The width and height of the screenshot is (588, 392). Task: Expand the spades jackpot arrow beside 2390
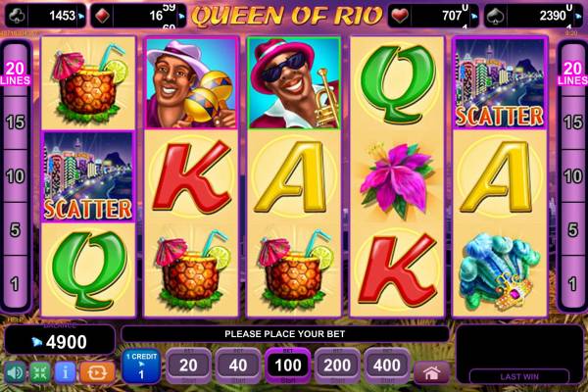(578, 16)
